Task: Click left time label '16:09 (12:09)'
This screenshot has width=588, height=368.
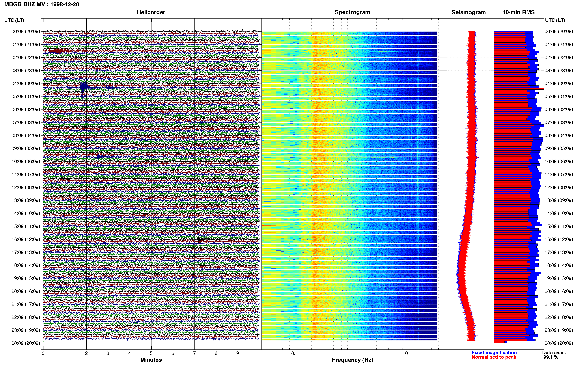Action: 26,239
